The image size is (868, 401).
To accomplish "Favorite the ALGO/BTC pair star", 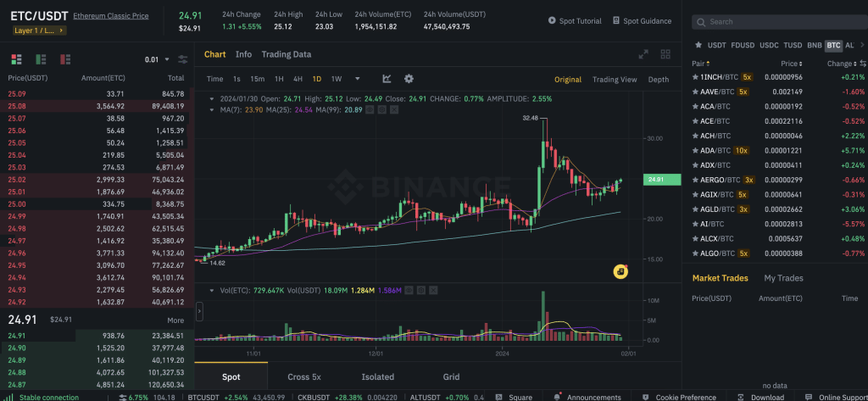I will click(695, 253).
